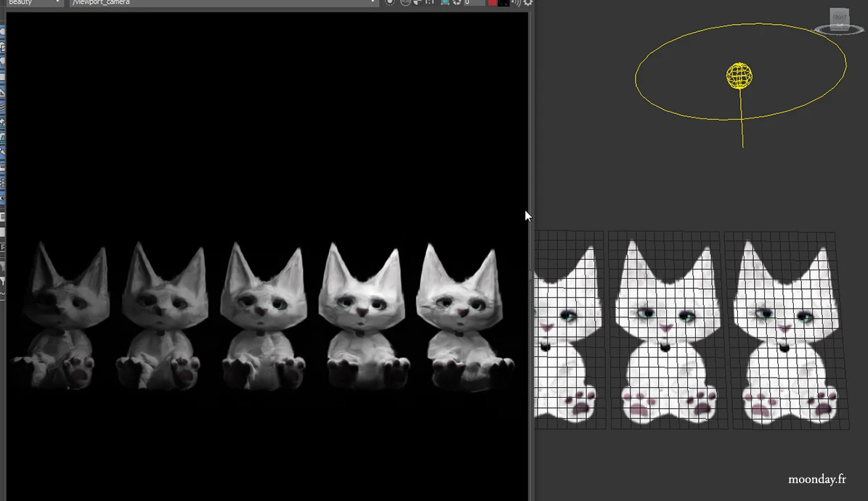Click the round icon left of RGB
The height and width of the screenshot is (501, 868).
click(x=390, y=3)
